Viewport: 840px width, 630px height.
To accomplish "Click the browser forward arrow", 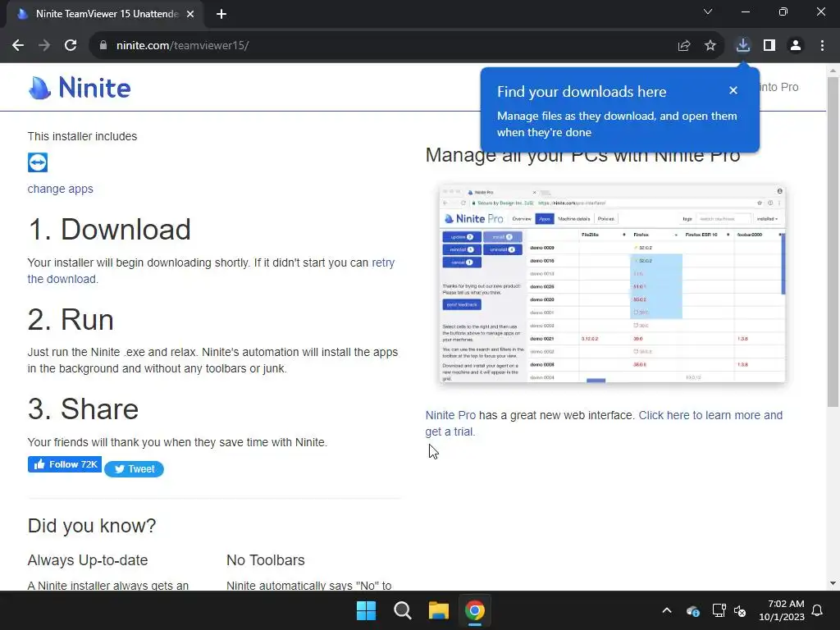I will pyautogui.click(x=44, y=46).
